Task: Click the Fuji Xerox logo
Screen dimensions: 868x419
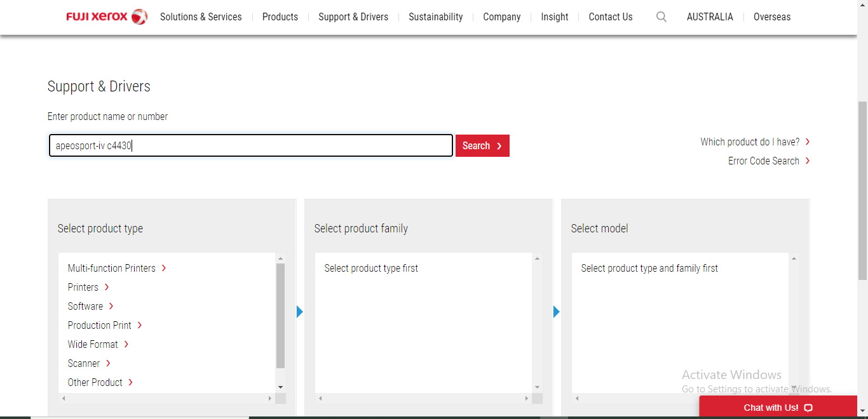Action: (x=107, y=17)
